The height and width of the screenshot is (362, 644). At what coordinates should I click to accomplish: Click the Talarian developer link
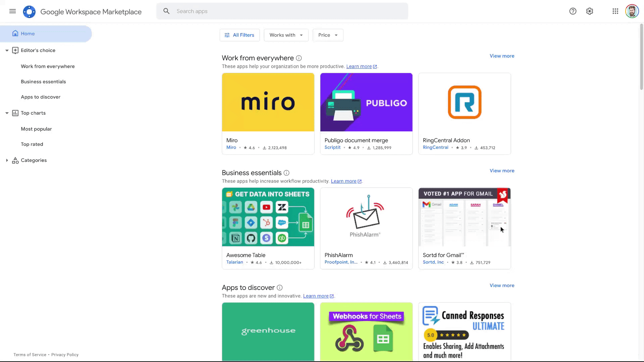[234, 262]
